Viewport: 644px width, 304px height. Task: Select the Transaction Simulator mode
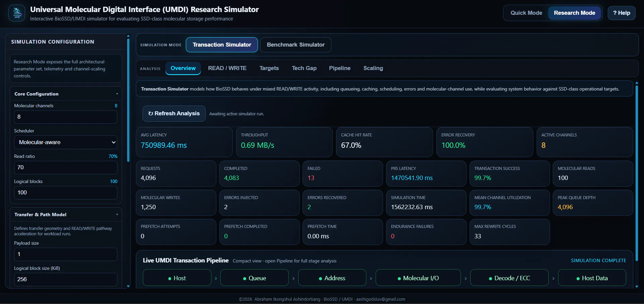(x=222, y=45)
